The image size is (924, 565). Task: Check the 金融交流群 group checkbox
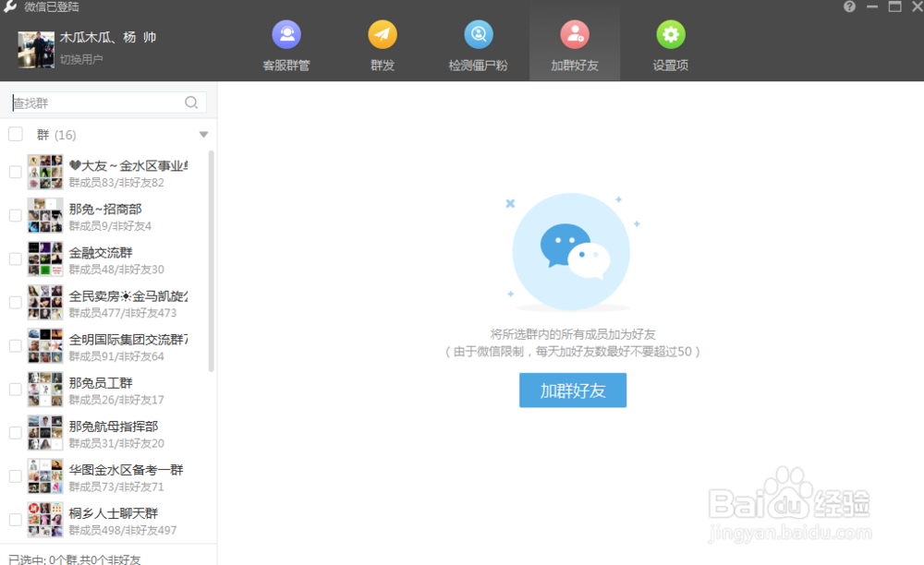(x=16, y=258)
